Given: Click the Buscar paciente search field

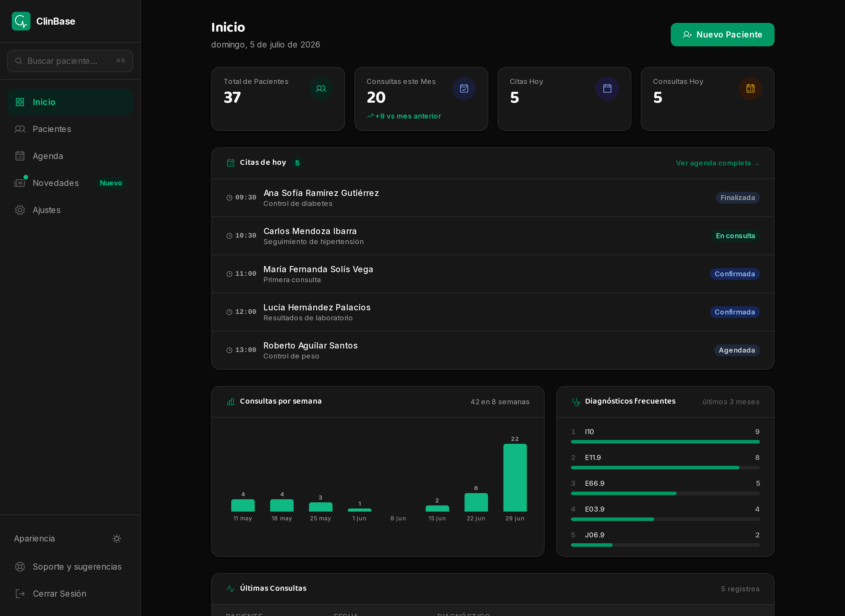Looking at the screenshot, I should (x=70, y=61).
